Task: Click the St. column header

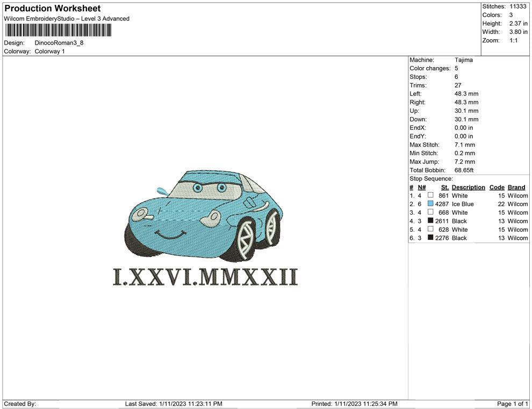Action: [444, 187]
